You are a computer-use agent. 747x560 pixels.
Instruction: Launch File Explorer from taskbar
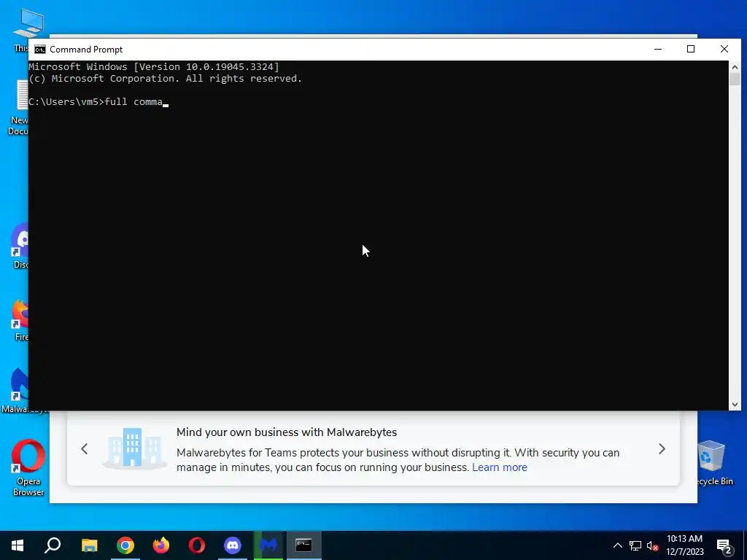click(x=89, y=545)
